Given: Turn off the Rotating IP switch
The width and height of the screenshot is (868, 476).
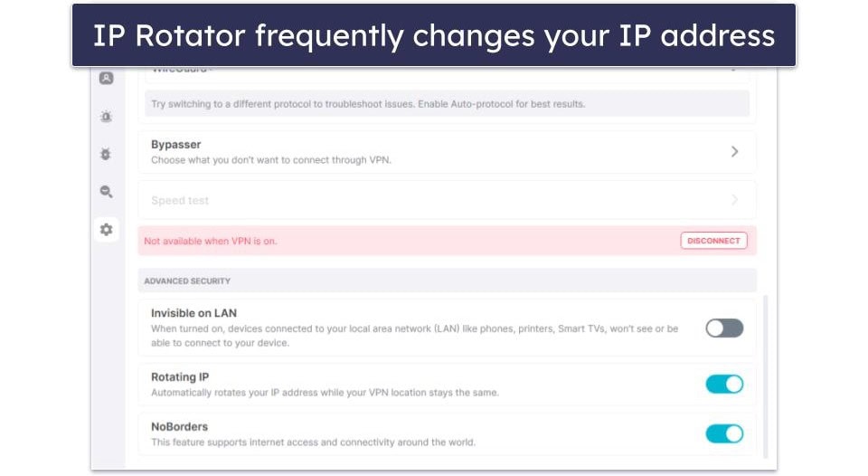Looking at the screenshot, I should (724, 385).
